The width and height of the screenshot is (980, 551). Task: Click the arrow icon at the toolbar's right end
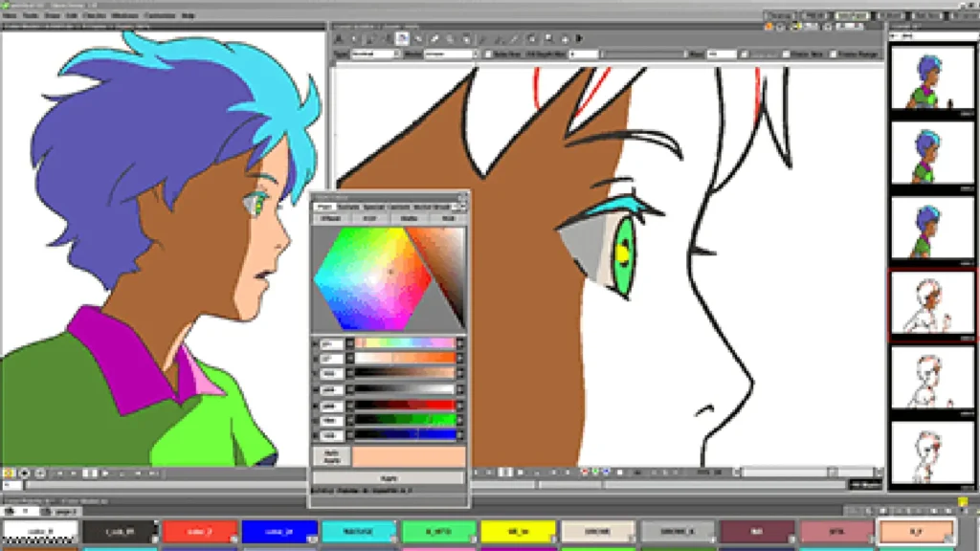click(x=580, y=39)
